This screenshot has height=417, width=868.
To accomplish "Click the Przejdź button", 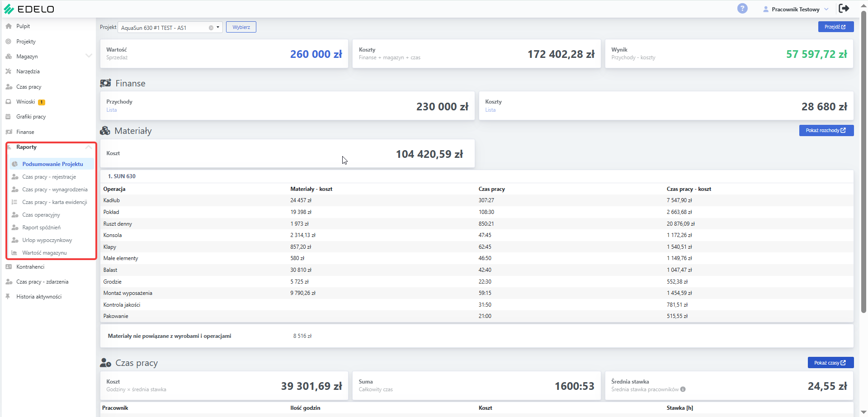I will [835, 27].
